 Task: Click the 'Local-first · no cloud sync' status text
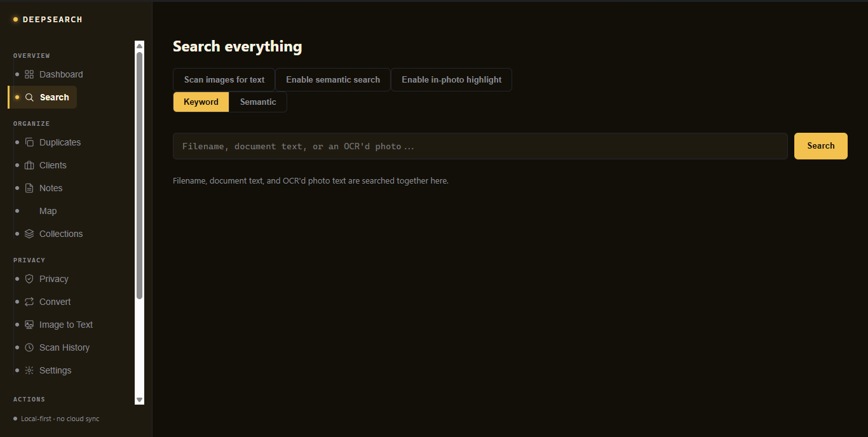coord(60,419)
